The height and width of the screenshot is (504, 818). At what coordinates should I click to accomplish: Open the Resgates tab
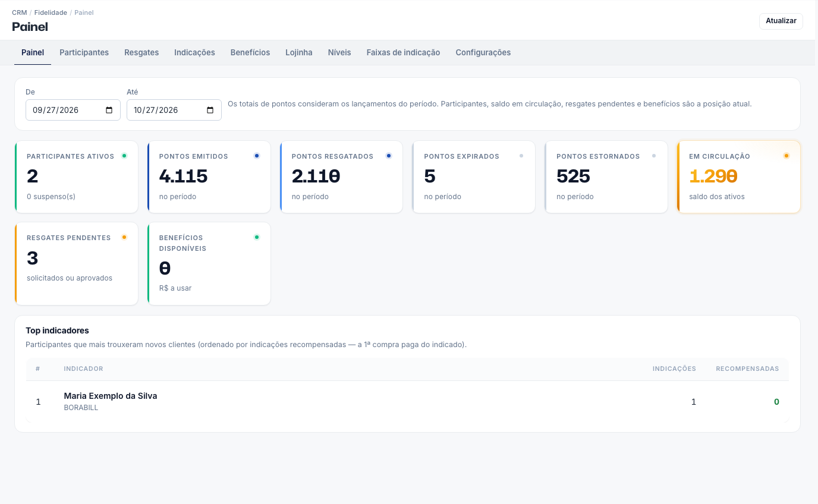point(141,52)
